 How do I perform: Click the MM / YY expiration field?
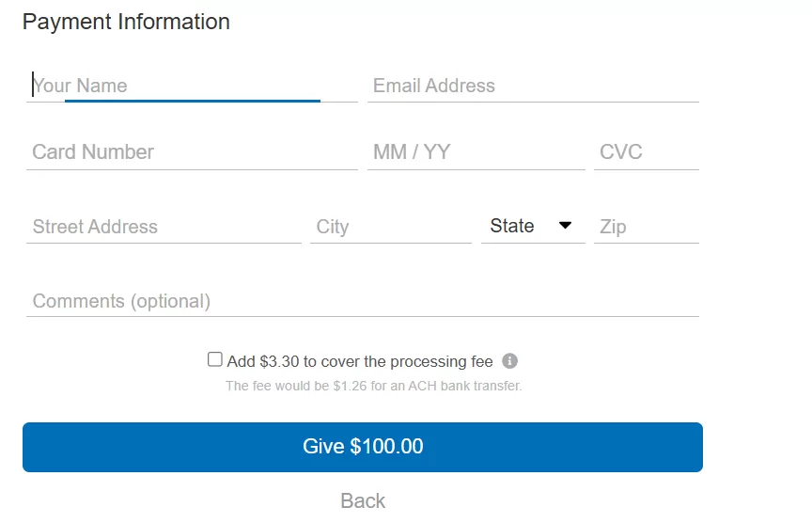(476, 152)
